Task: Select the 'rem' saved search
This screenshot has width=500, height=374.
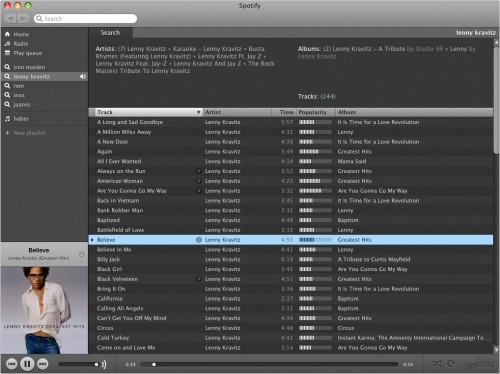Action: click(19, 86)
